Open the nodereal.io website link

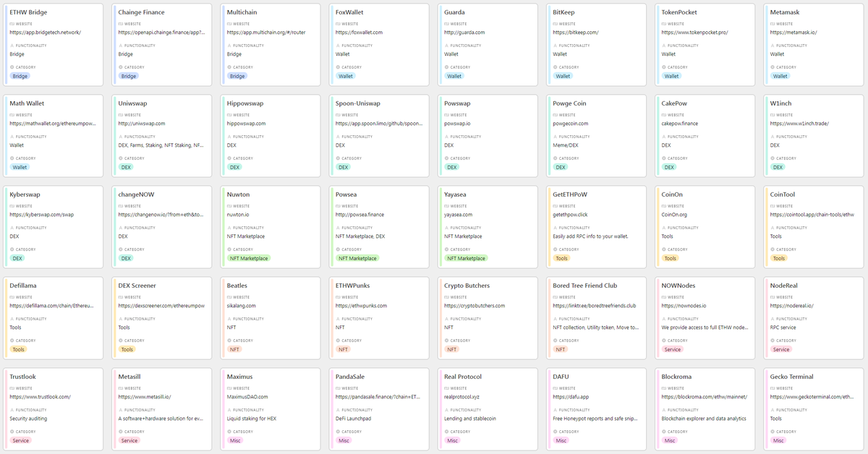[791, 306]
